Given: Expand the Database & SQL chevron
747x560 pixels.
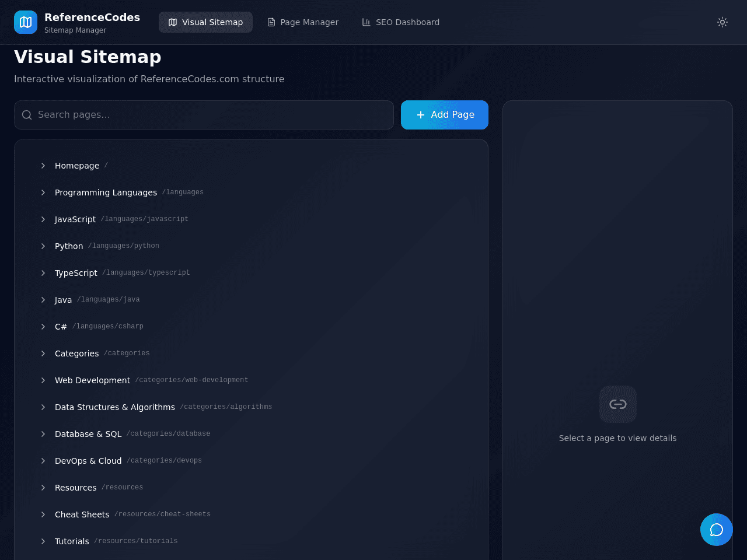Looking at the screenshot, I should coord(43,434).
